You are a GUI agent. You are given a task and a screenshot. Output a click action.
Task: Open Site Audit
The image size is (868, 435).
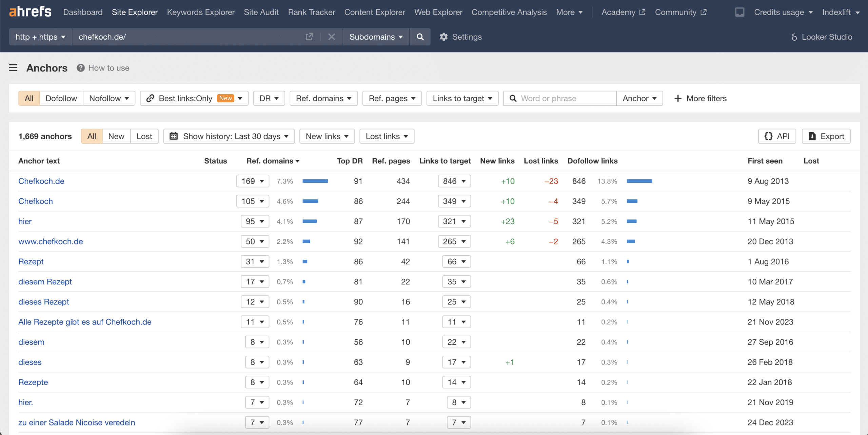(x=261, y=12)
